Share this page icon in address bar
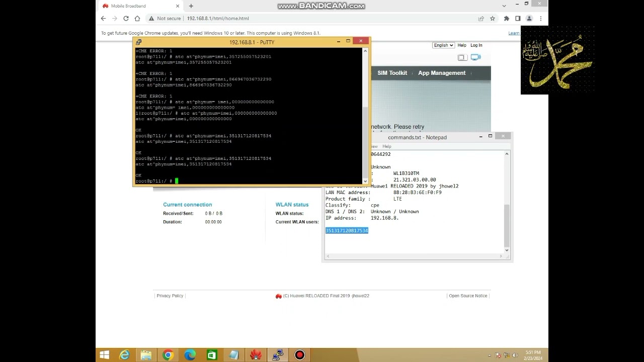The width and height of the screenshot is (644, 362). click(481, 18)
